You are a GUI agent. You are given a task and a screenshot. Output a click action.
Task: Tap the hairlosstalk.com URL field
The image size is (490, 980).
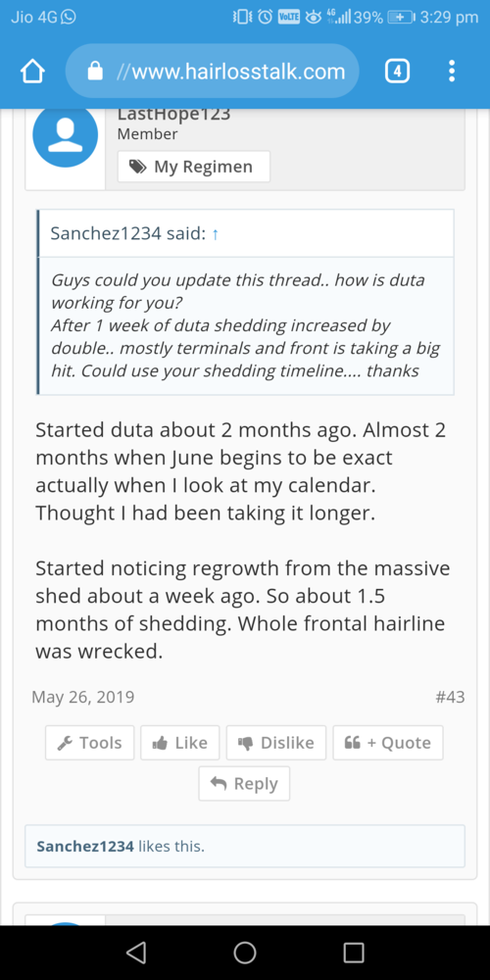coord(213,72)
